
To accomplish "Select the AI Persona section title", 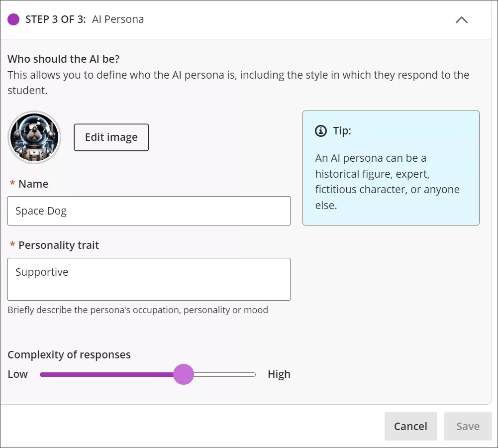I will click(x=118, y=19).
